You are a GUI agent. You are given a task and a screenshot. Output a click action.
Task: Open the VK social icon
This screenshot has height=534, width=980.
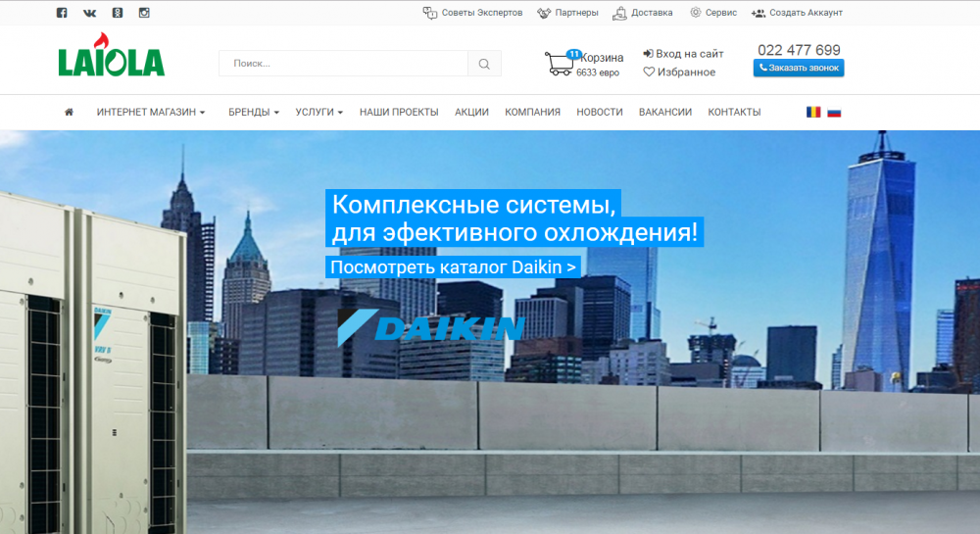[89, 13]
